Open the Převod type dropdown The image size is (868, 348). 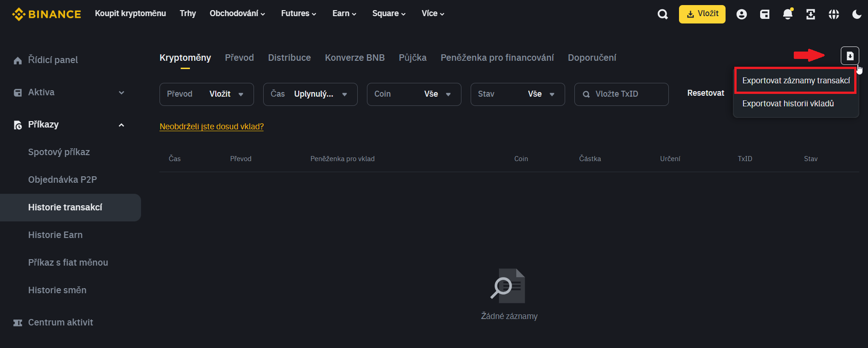pyautogui.click(x=206, y=94)
